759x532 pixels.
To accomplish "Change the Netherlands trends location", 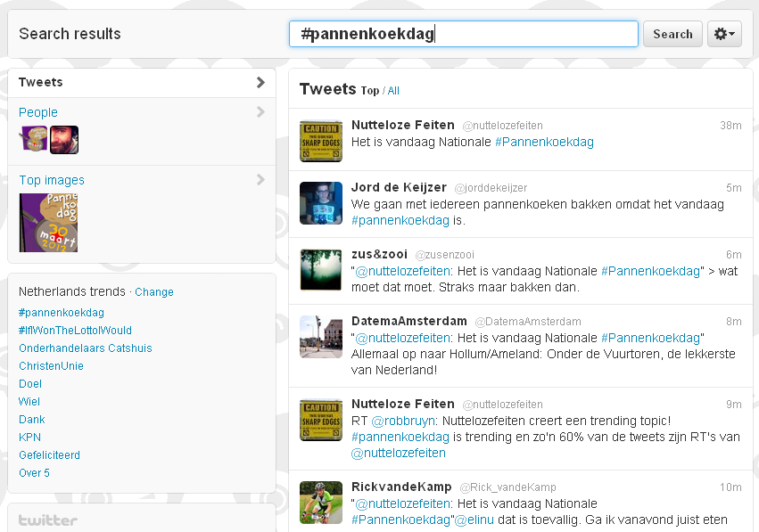I will point(154,292).
